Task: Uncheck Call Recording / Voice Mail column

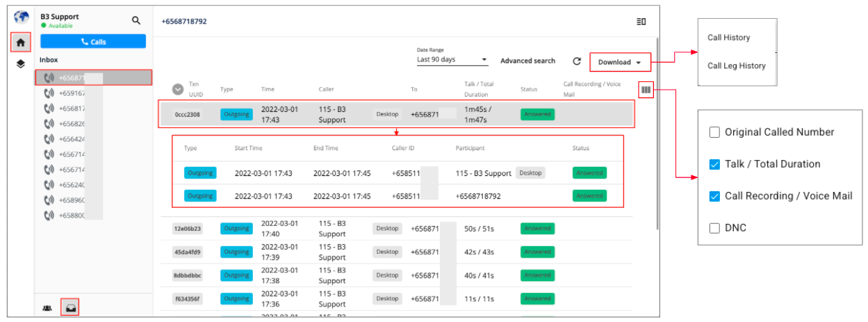Action: point(714,196)
